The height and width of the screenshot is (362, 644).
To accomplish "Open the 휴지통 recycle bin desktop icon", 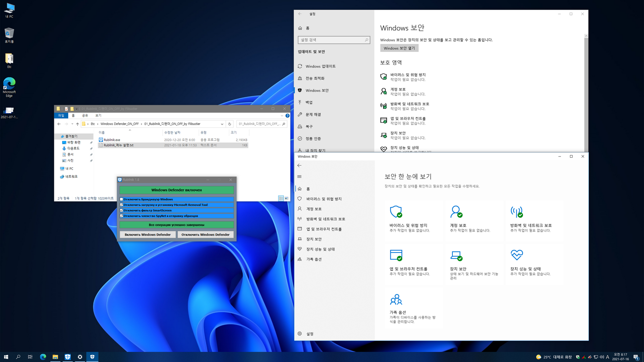I will pos(9,36).
